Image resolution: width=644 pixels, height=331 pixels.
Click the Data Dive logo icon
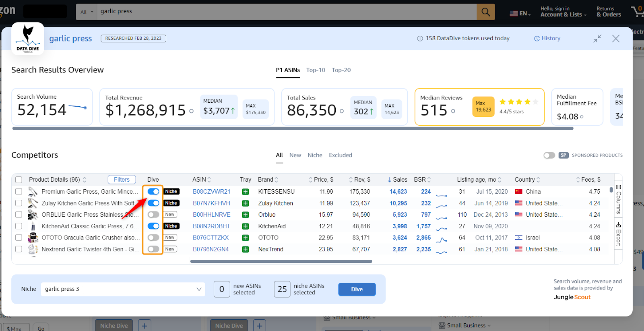[28, 39]
